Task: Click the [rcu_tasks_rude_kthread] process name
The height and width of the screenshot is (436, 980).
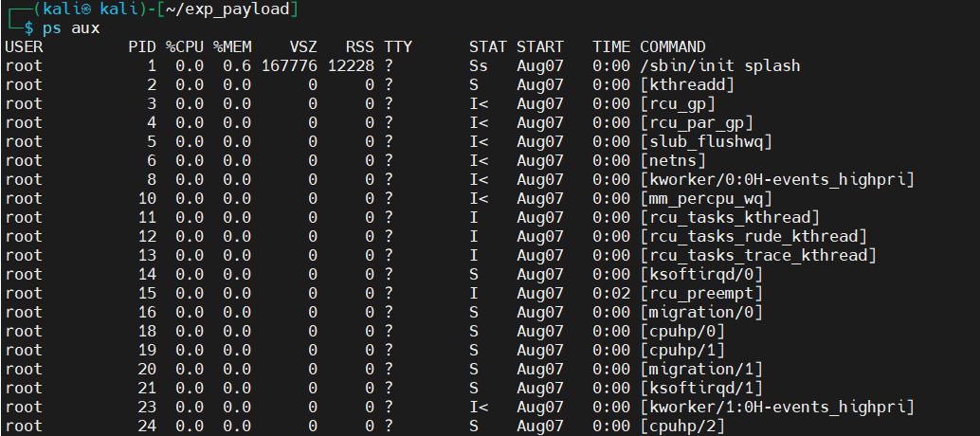Action: pos(753,237)
